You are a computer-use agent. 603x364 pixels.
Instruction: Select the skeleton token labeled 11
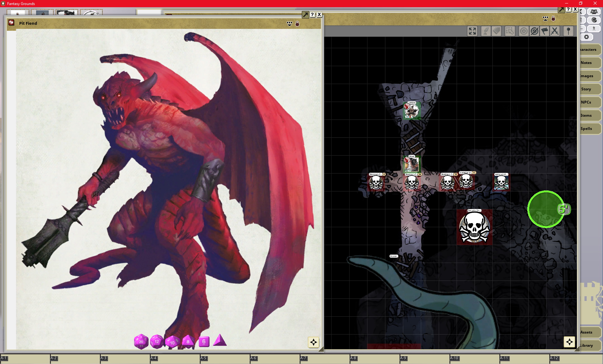tap(466, 181)
